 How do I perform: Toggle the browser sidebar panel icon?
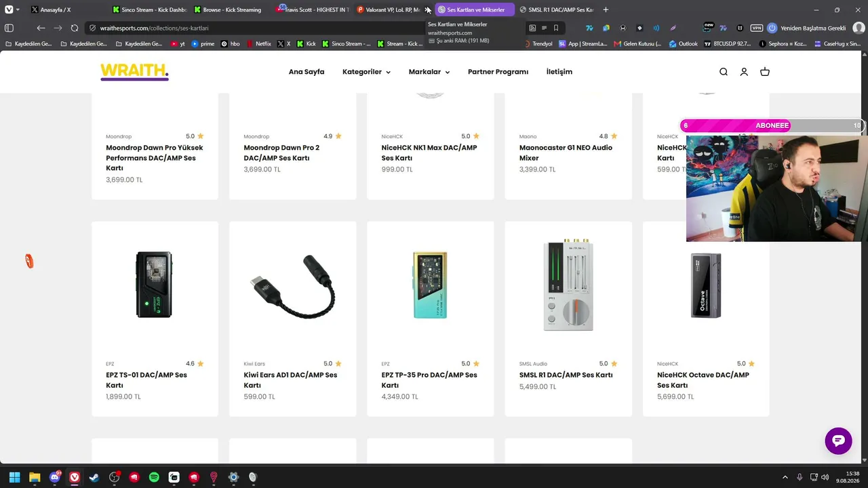click(9, 28)
